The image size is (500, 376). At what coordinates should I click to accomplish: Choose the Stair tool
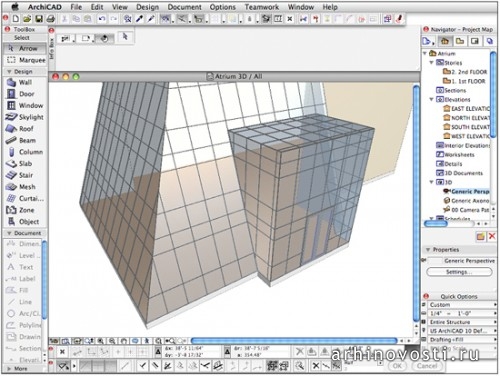(x=25, y=175)
